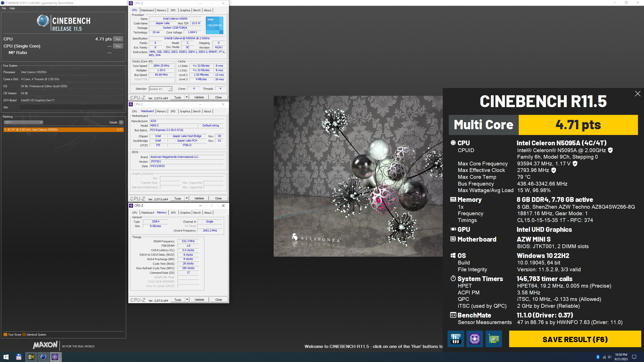
Task: Click Close in the Mainboard CPU-Z window
Action: 218,198
